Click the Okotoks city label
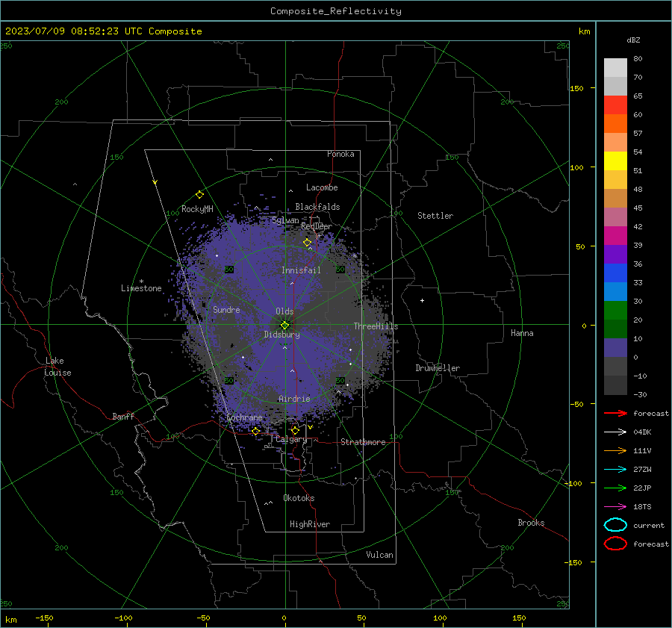This screenshot has height=628, width=672. (299, 498)
